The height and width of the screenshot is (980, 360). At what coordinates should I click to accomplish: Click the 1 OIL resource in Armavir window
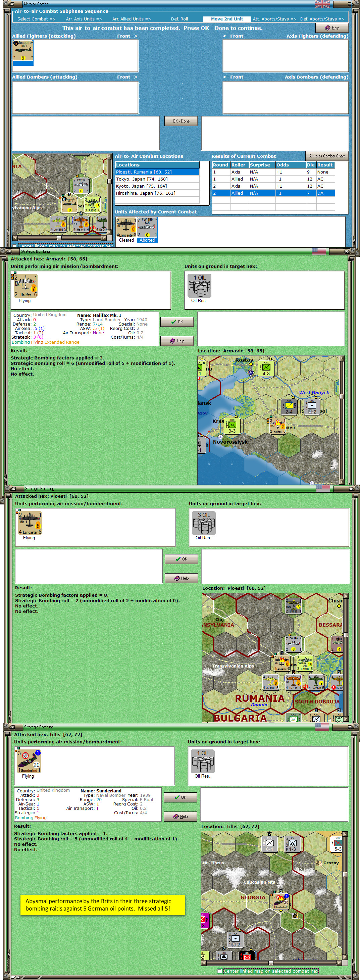200,286
